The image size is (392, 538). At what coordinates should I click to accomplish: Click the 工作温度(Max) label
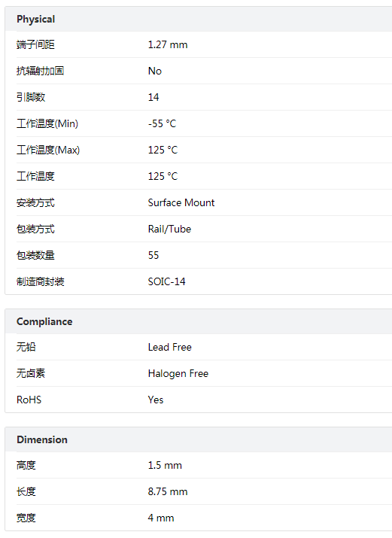click(x=48, y=150)
